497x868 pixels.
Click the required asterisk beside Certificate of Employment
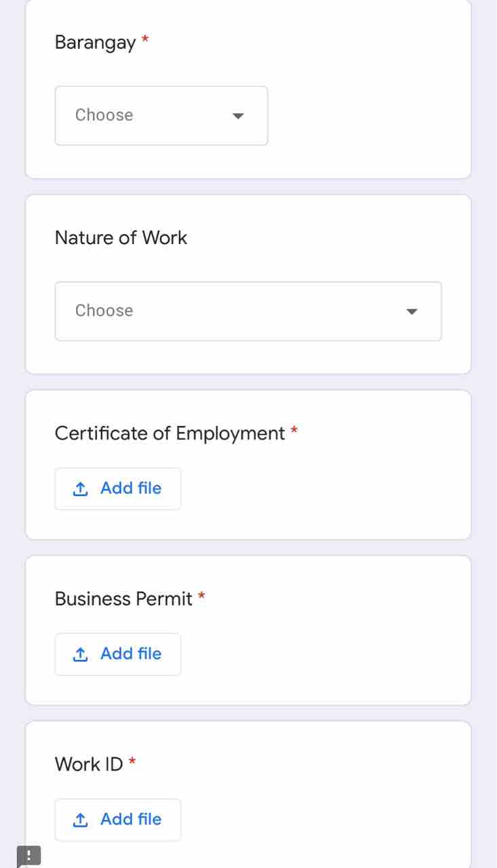[x=294, y=431]
